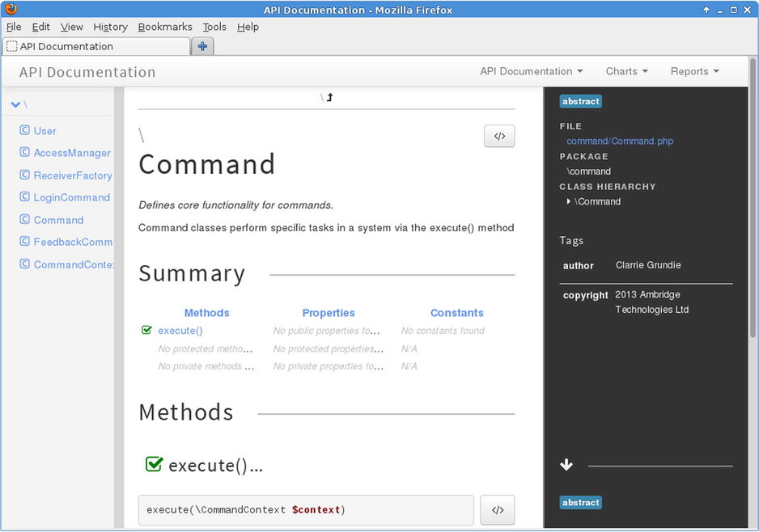Click class icon beside Command in sidebar
This screenshot has width=759, height=532.
(25, 220)
